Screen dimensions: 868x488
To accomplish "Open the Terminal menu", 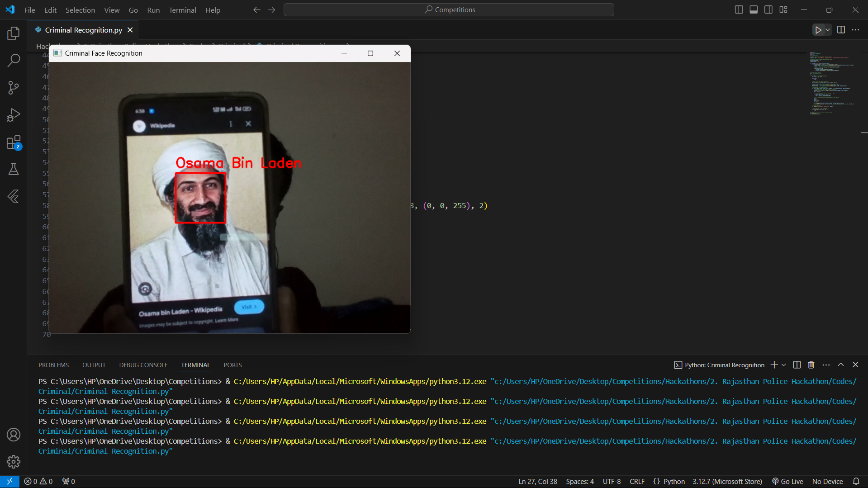I will tap(182, 10).
